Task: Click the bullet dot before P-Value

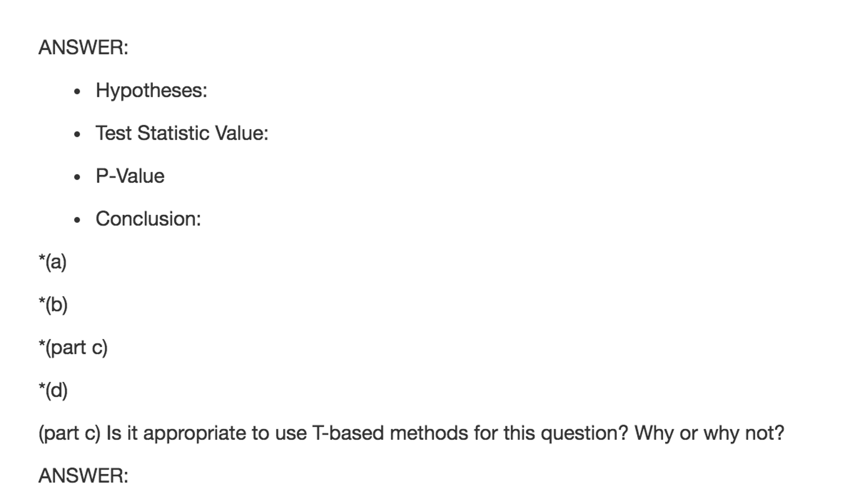Action: 77,177
